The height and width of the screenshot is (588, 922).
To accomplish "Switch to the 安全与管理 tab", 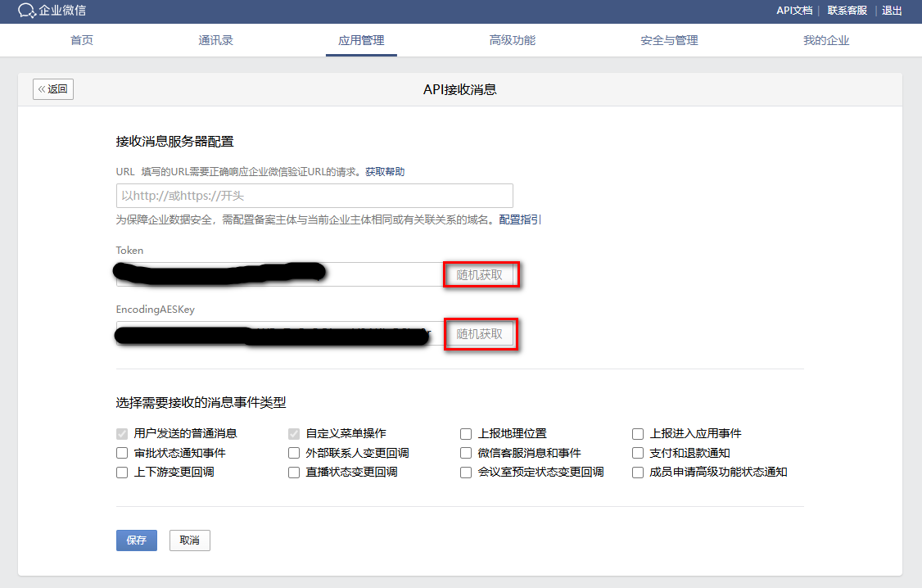I will pos(667,39).
